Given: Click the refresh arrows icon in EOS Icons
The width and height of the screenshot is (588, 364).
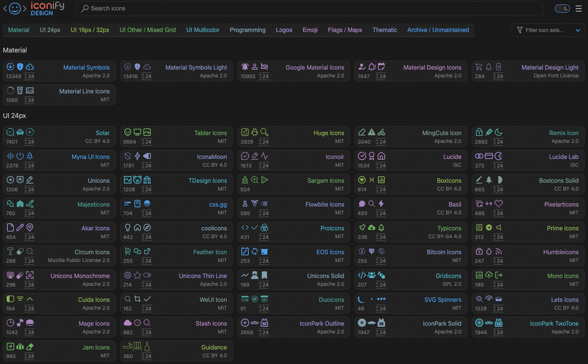Looking at the screenshot, I should pyautogui.click(x=255, y=251).
